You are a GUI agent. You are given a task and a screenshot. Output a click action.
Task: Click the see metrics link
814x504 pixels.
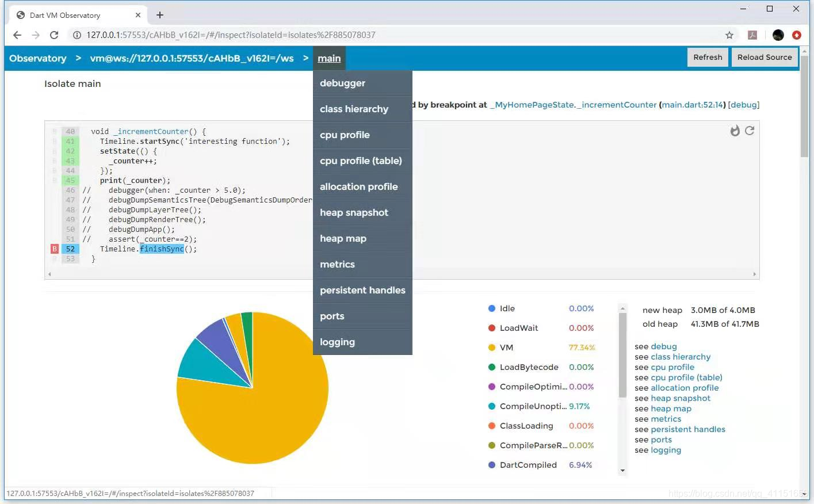[x=666, y=419]
